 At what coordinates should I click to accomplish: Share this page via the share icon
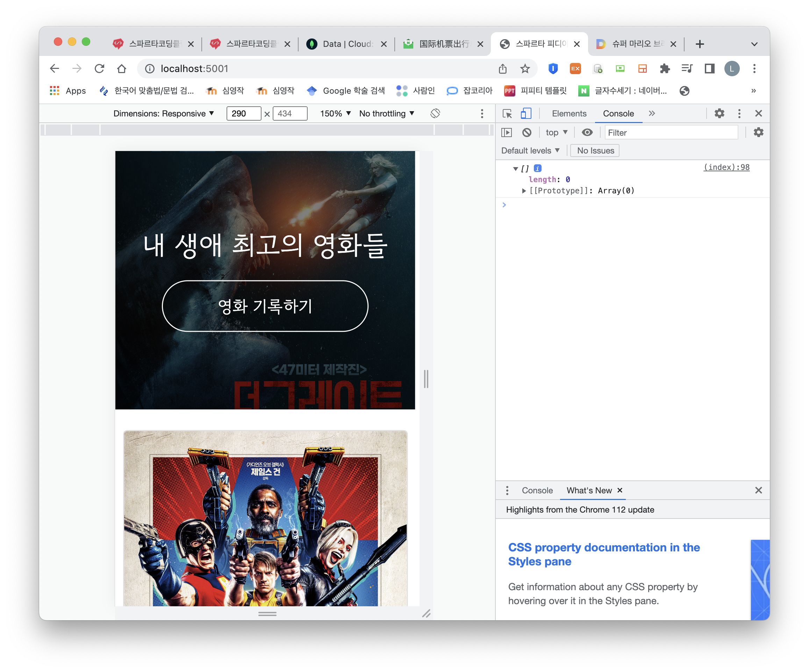tap(503, 69)
